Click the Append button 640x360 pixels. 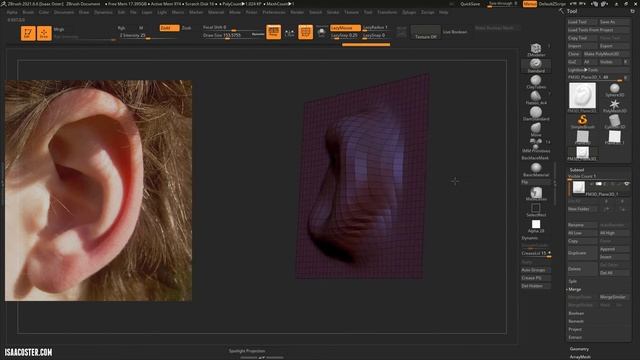coord(614,249)
